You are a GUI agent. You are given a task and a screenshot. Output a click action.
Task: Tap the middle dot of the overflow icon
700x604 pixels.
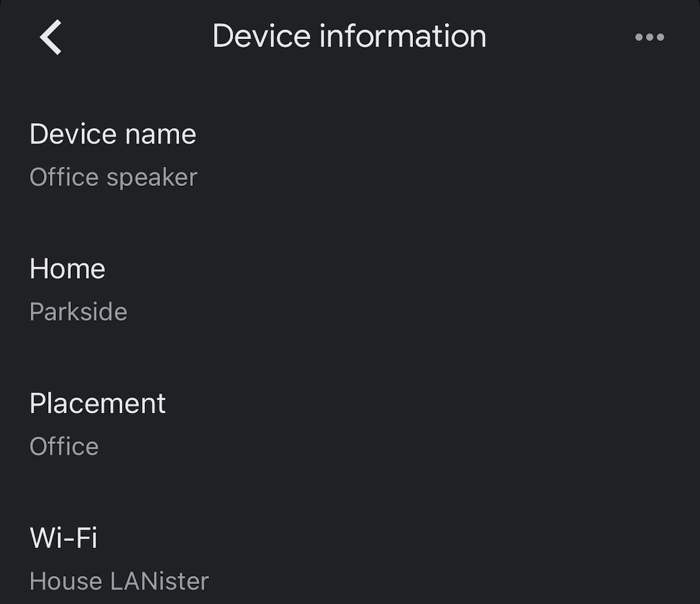(x=649, y=38)
